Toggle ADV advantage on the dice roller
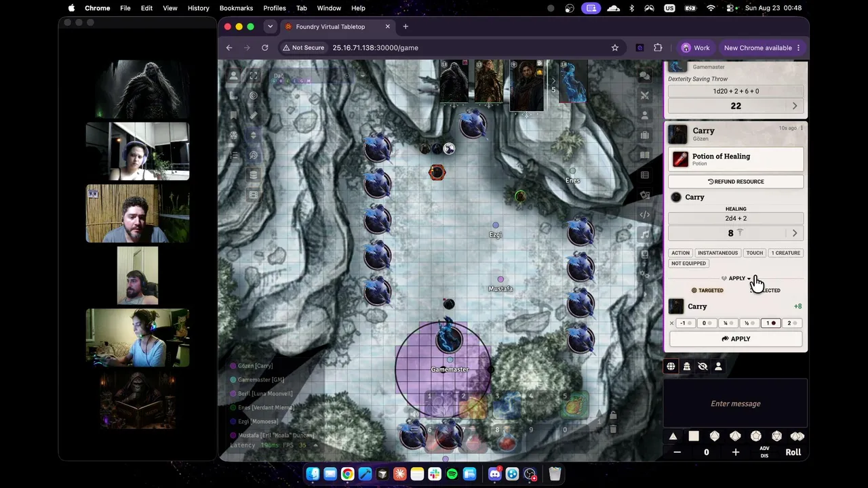868x488 pixels. click(x=764, y=448)
